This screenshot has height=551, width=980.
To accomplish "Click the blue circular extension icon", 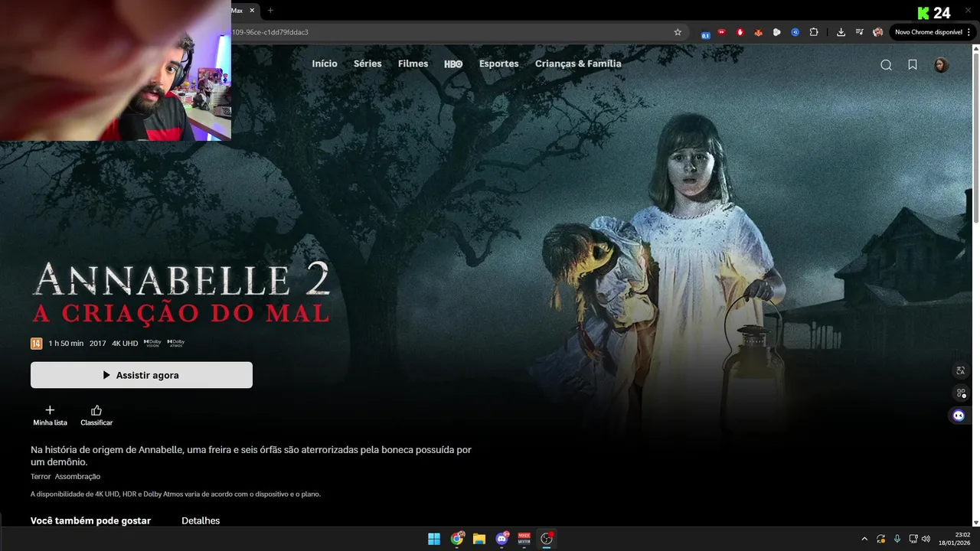I will [x=795, y=32].
